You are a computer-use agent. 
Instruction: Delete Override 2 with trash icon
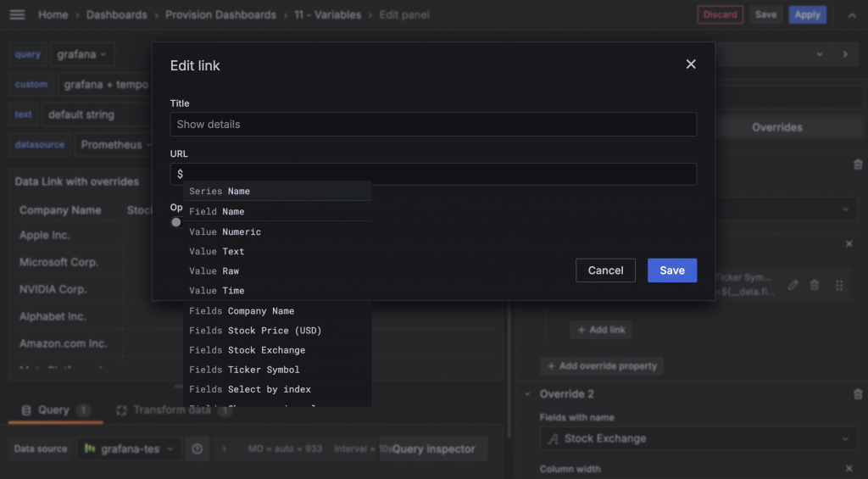click(858, 394)
